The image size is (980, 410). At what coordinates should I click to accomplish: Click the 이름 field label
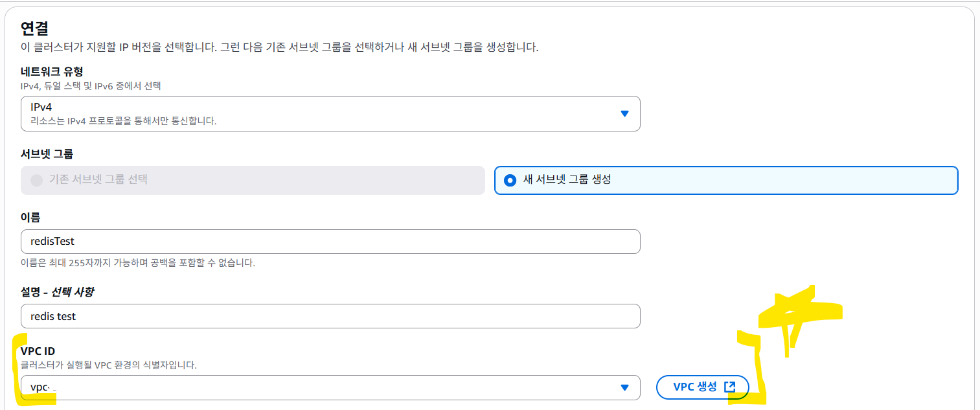(30, 217)
